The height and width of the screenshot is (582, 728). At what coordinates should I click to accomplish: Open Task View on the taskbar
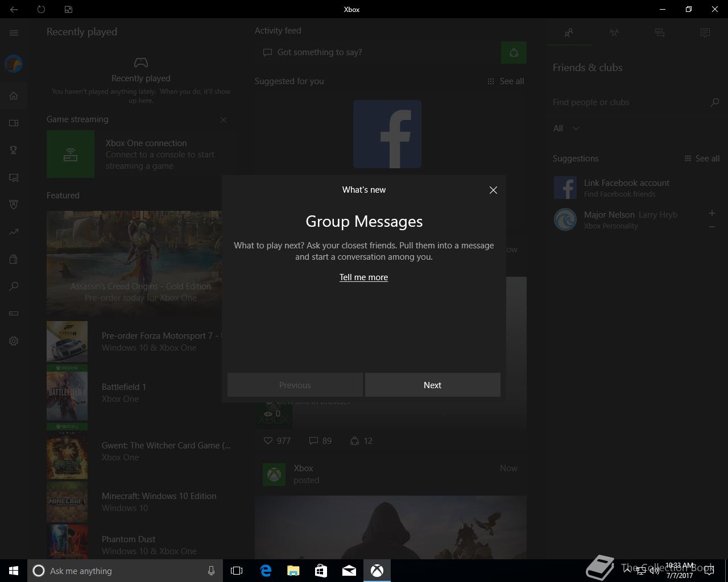tap(237, 571)
